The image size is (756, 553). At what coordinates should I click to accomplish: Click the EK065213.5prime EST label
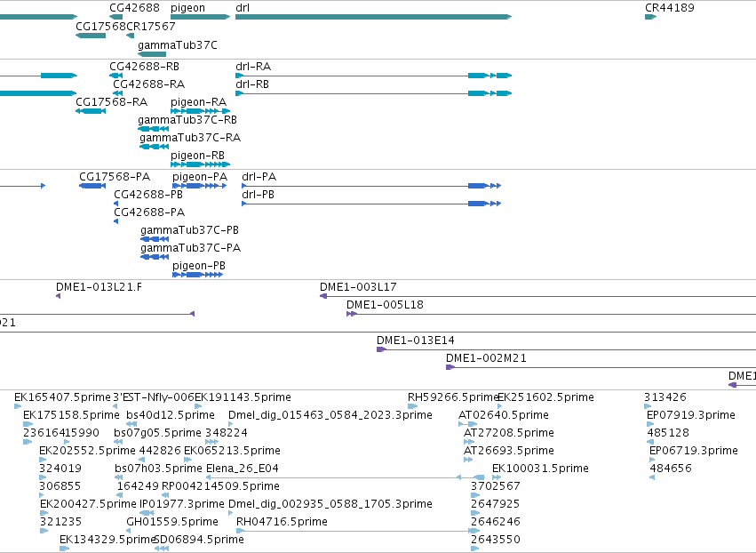pos(232,451)
